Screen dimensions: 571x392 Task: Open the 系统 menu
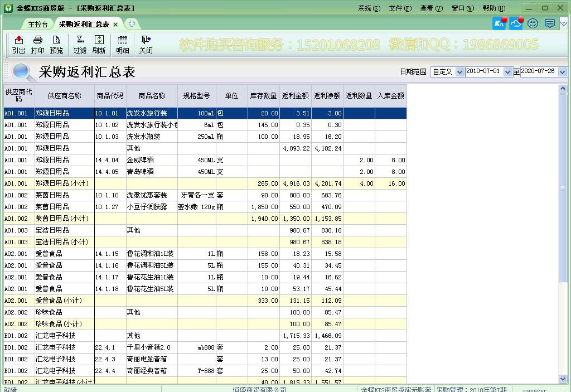coord(369,8)
